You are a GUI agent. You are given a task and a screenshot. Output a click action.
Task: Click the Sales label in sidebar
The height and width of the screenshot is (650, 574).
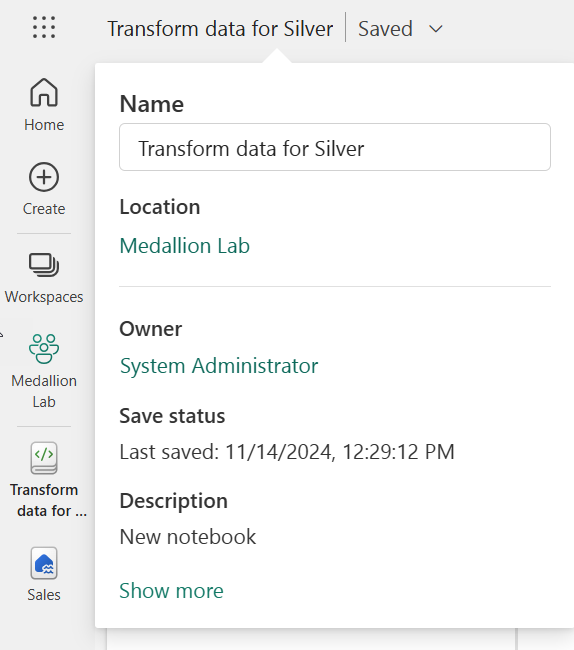click(x=44, y=595)
